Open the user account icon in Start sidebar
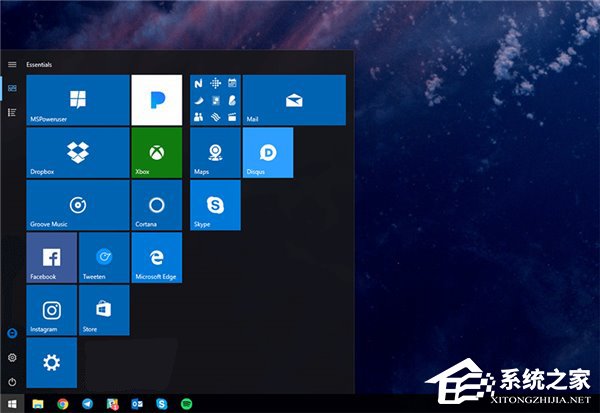This screenshot has height=413, width=600. [12, 333]
